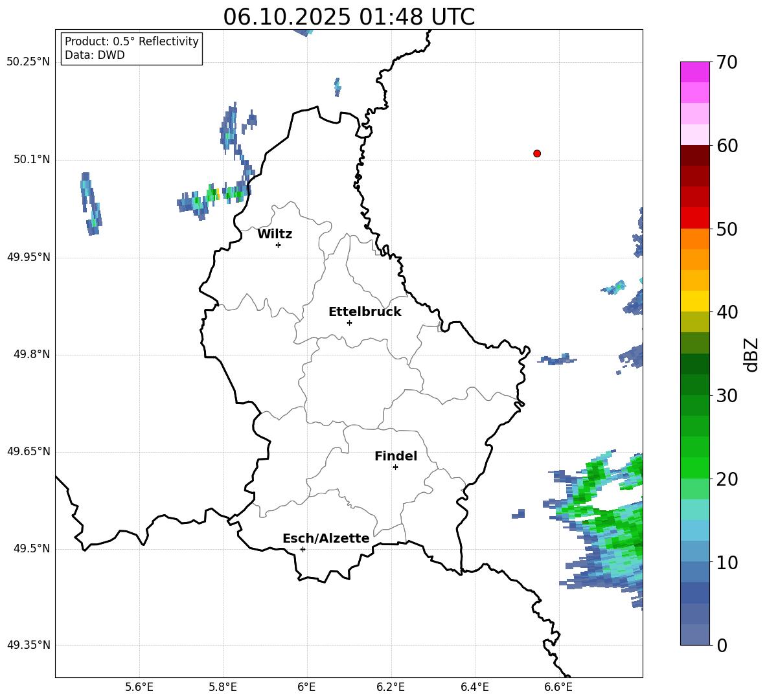The image size is (767, 700).
Task: Select the Findel label
Action: (x=396, y=456)
